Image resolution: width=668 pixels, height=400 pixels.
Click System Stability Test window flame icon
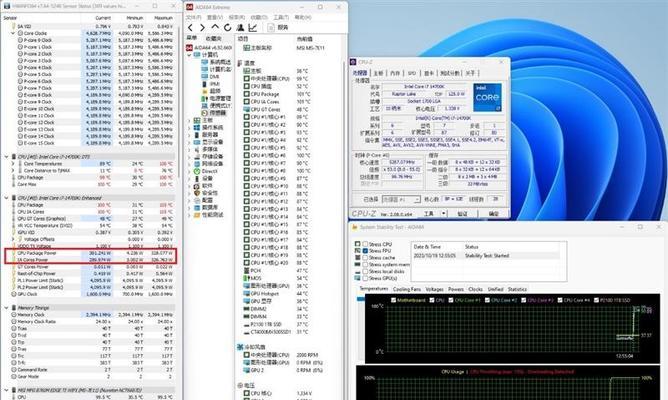click(x=354, y=227)
